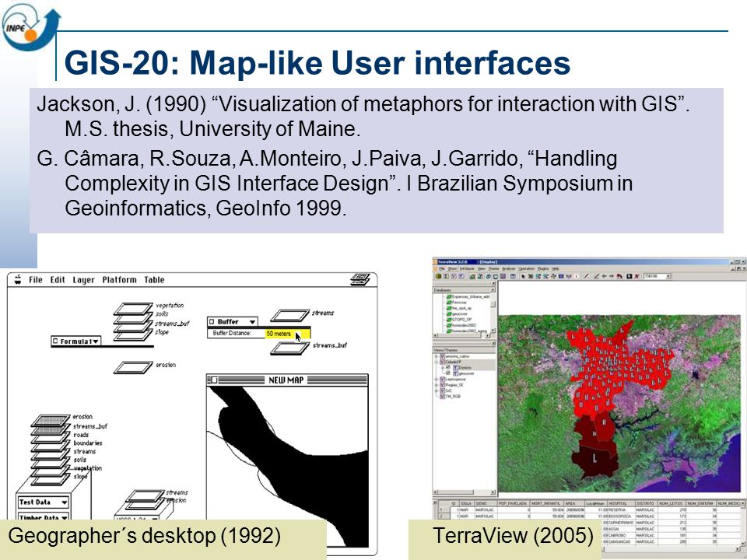The width and height of the screenshot is (747, 560).
Task: Open the Layer menu in Geographer's desktop
Action: [x=83, y=280]
